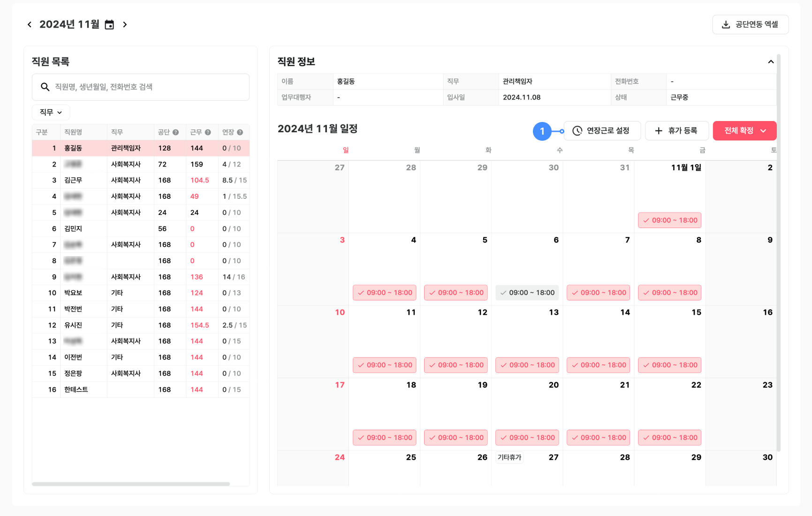Click the 근무 column help icon
The image size is (812, 516).
(x=208, y=132)
